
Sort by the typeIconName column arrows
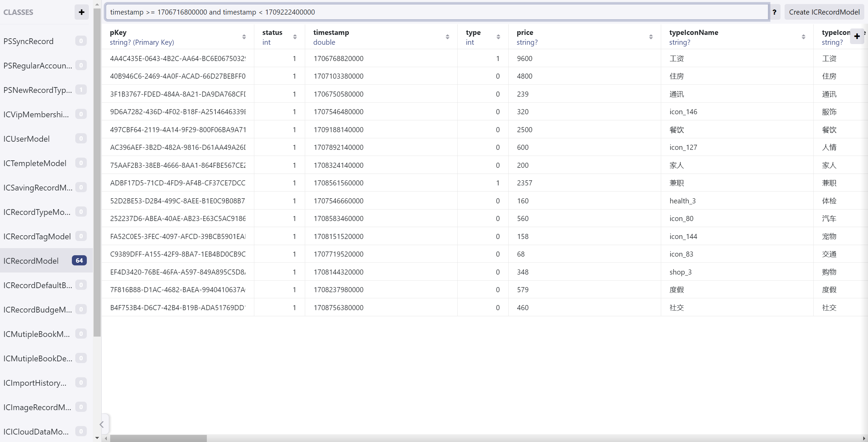click(x=804, y=37)
